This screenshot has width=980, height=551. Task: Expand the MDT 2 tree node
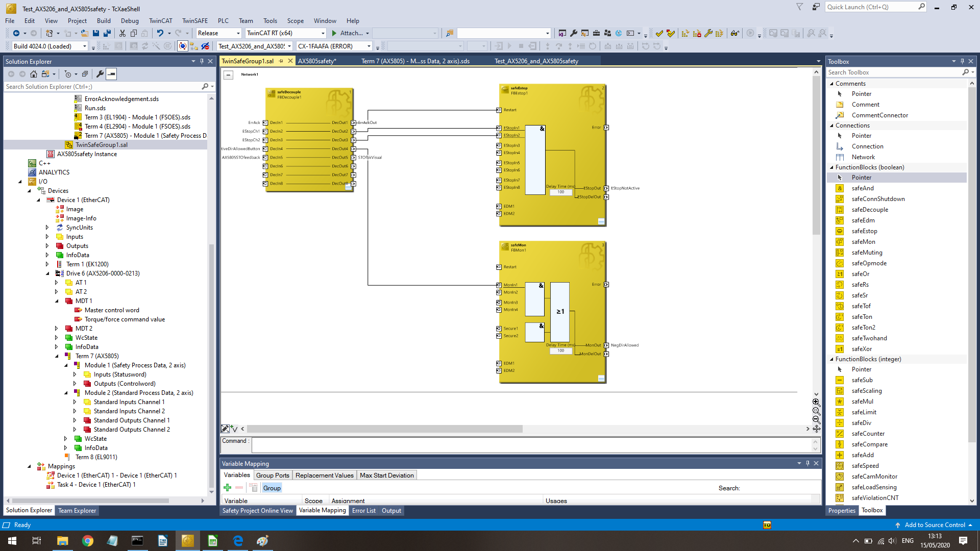tap(57, 329)
